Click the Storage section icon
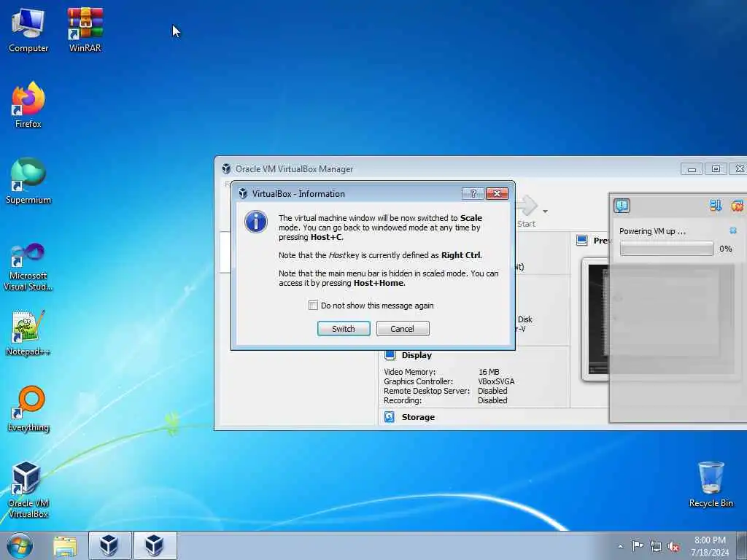This screenshot has width=747, height=560. click(390, 416)
